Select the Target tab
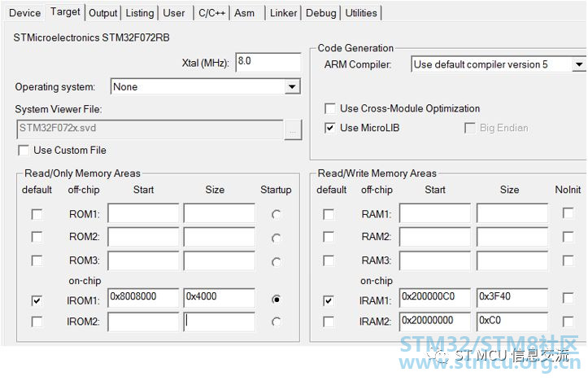Image resolution: width=588 pixels, height=381 pixels. point(65,12)
